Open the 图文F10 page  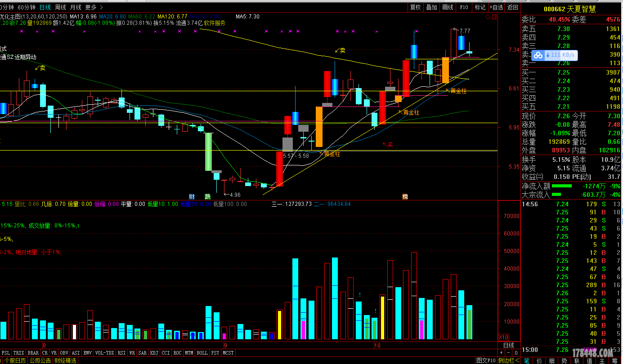tap(486, 360)
